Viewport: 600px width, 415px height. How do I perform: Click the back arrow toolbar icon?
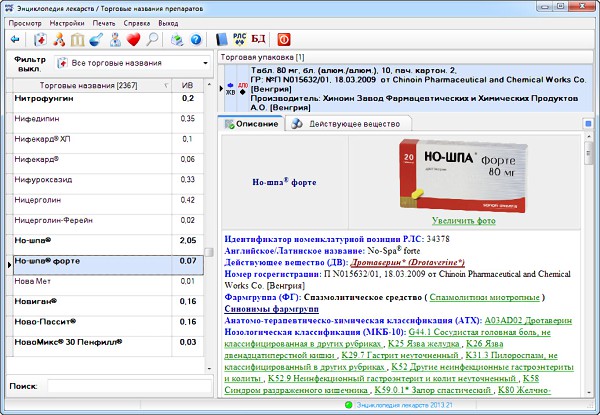(15, 40)
